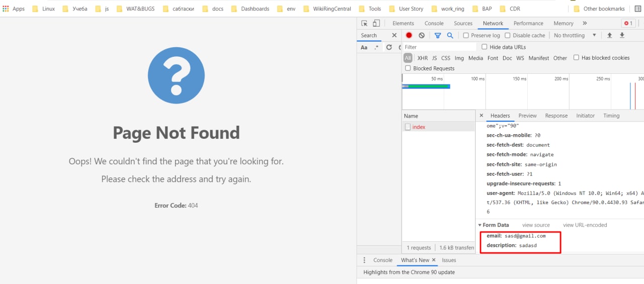Image resolution: width=644 pixels, height=284 pixels.
Task: Switch to the Memory tab
Action: pos(563,23)
